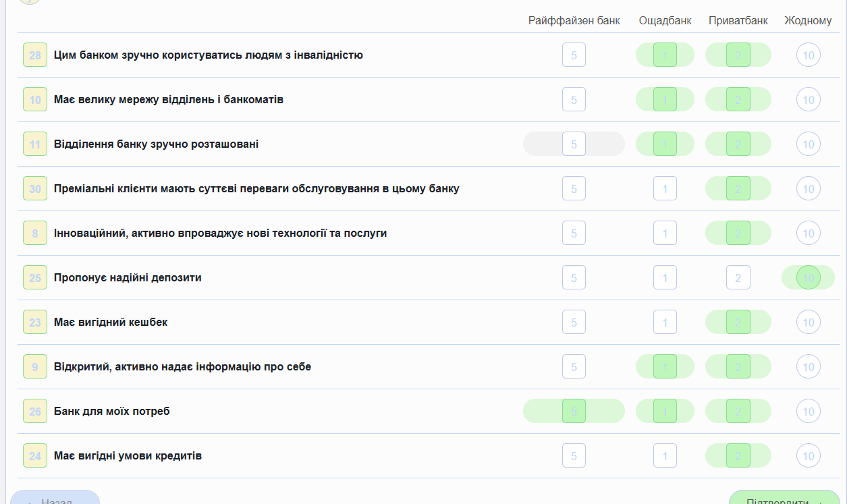847x504 pixels.
Task: Check Райффайзен for вигідні умови кредитів row
Action: [574, 455]
